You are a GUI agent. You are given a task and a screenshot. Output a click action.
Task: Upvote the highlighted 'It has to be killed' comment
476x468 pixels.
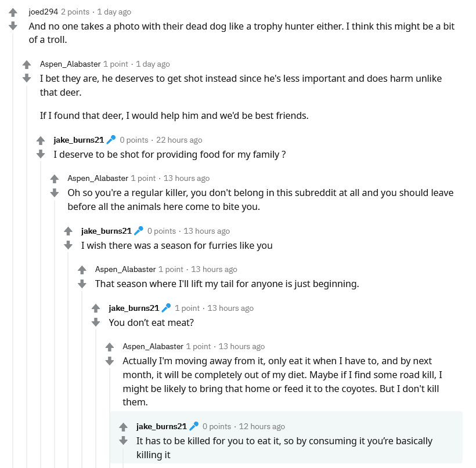point(123,427)
